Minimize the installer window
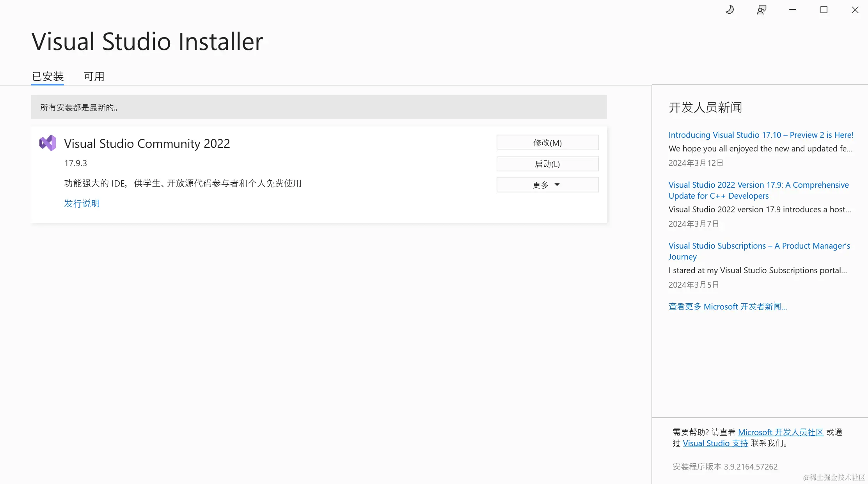 click(x=792, y=10)
